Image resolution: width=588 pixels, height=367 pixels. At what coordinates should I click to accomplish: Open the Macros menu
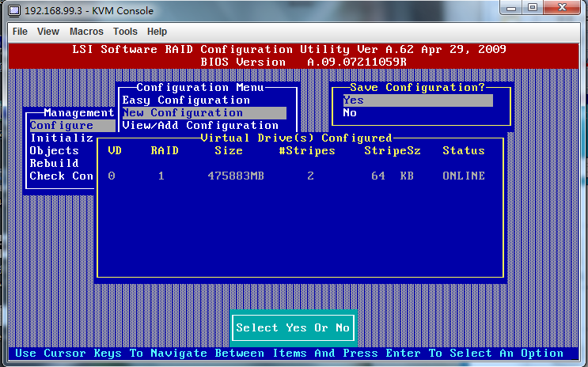click(x=86, y=32)
